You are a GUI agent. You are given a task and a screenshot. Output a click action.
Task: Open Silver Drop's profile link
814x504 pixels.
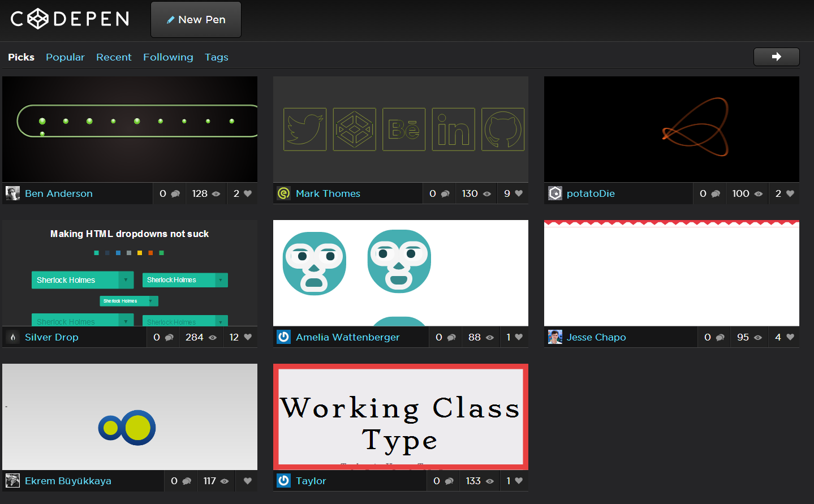coord(51,337)
